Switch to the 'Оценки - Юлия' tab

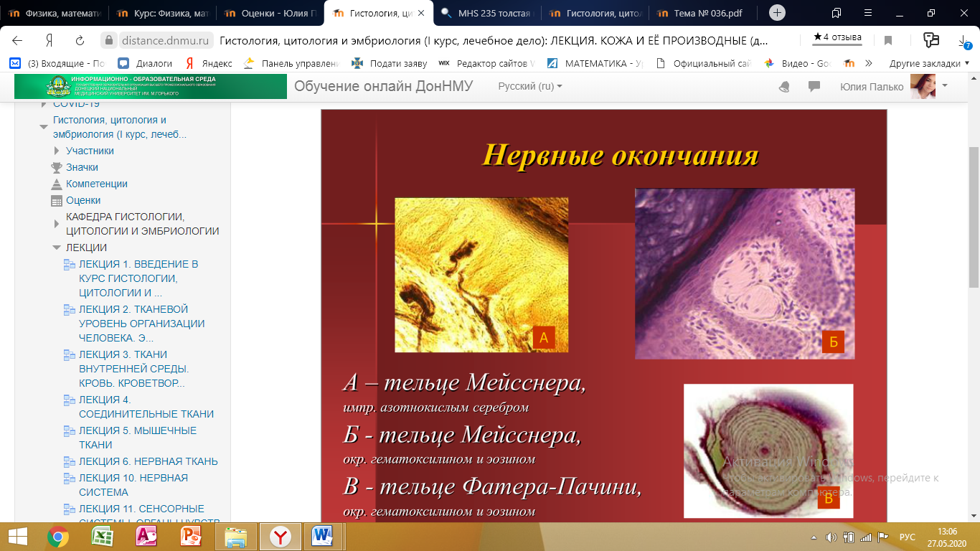tap(270, 13)
